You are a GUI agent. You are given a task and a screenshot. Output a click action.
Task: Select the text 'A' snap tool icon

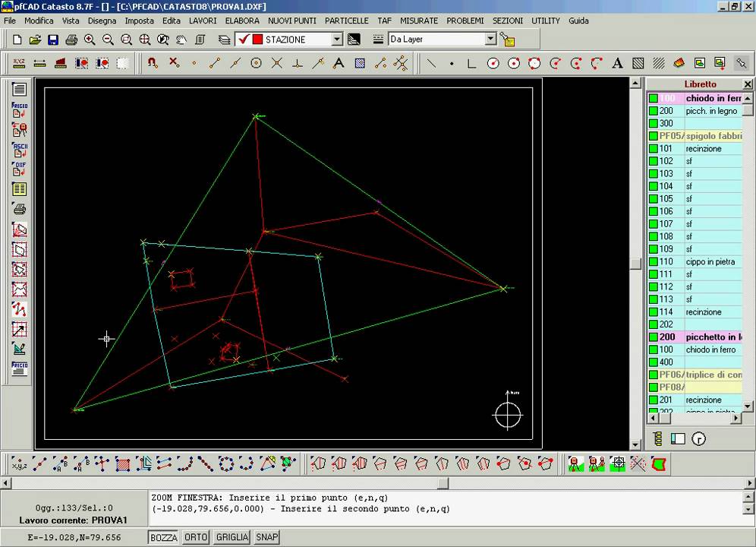(x=339, y=63)
